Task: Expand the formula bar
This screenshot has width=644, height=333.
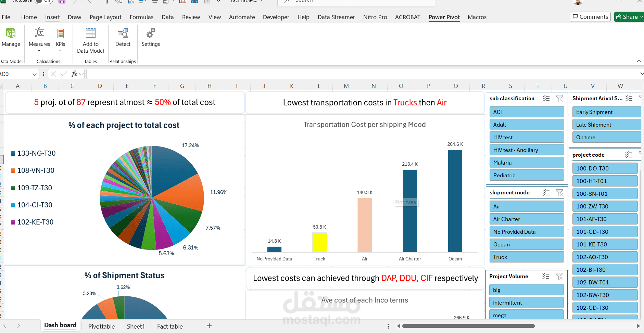Action: (x=642, y=74)
